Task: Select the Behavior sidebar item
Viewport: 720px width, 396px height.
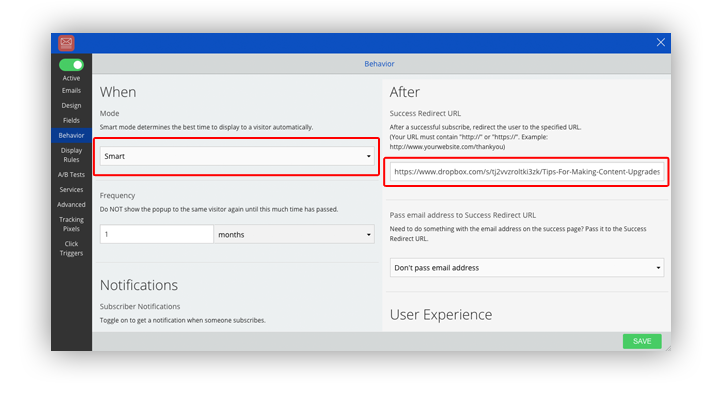Action: pyautogui.click(x=71, y=135)
